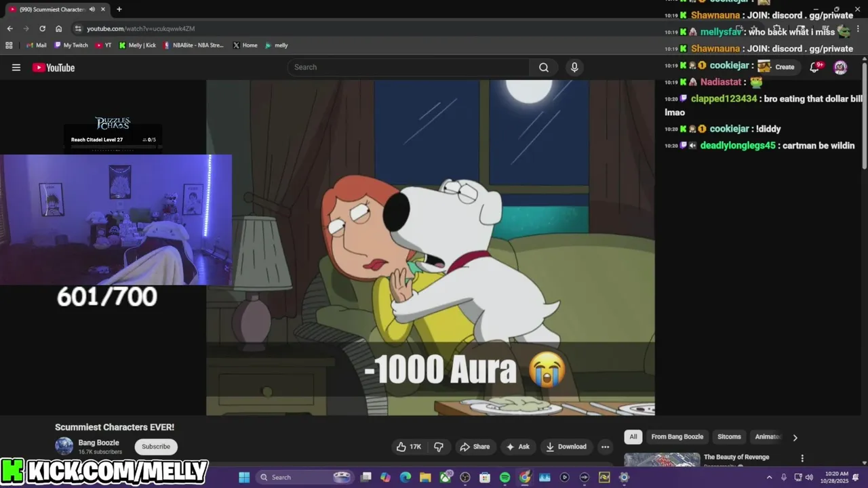
Task: Open the apps grid in bookmarks bar
Action: pos(9,45)
